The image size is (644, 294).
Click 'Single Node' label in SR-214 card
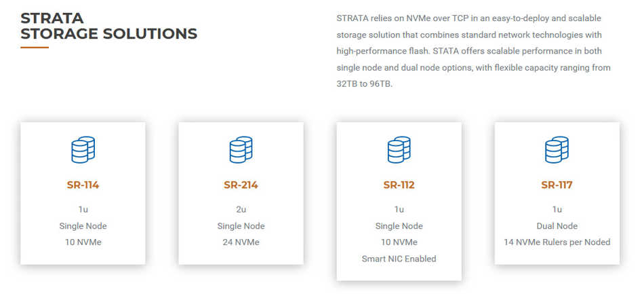point(241,225)
